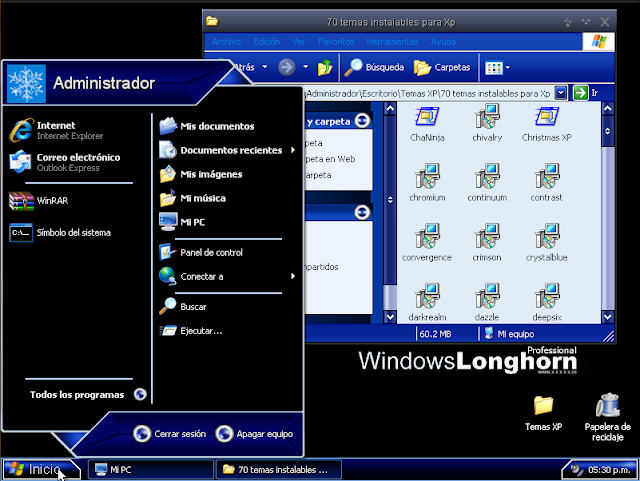Open the Temas XP desktop folder

point(543,413)
